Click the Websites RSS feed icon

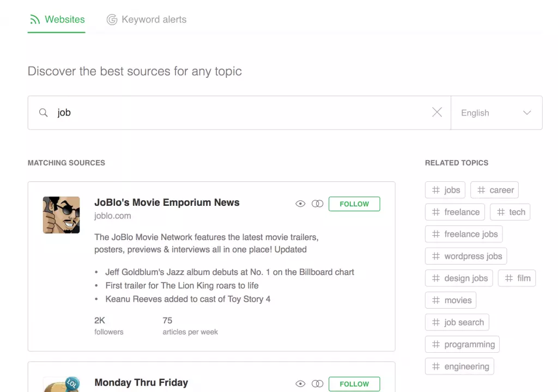(35, 20)
